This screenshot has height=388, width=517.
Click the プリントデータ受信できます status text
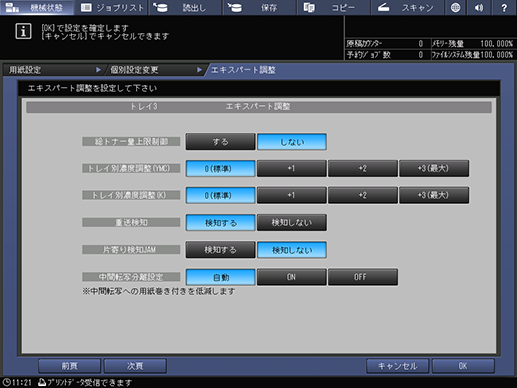click(x=90, y=383)
